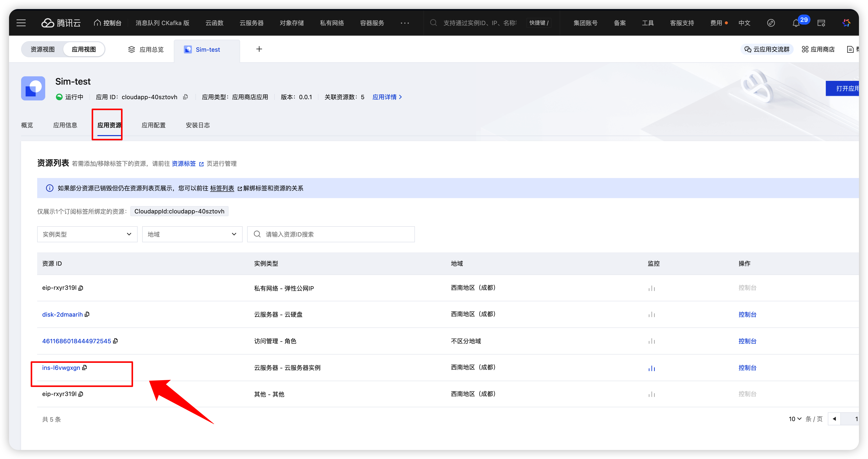Select the 应用视图 application view
The height and width of the screenshot is (459, 868).
[x=84, y=49]
